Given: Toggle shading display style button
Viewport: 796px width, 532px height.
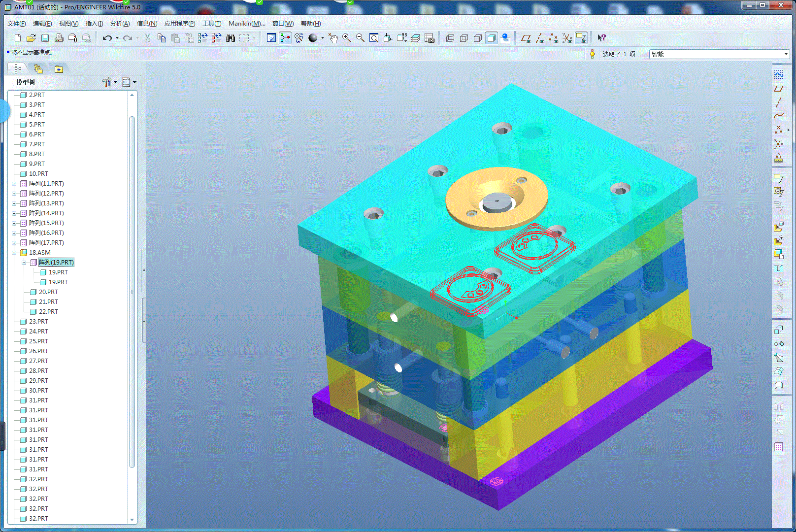Looking at the screenshot, I should pos(491,38).
